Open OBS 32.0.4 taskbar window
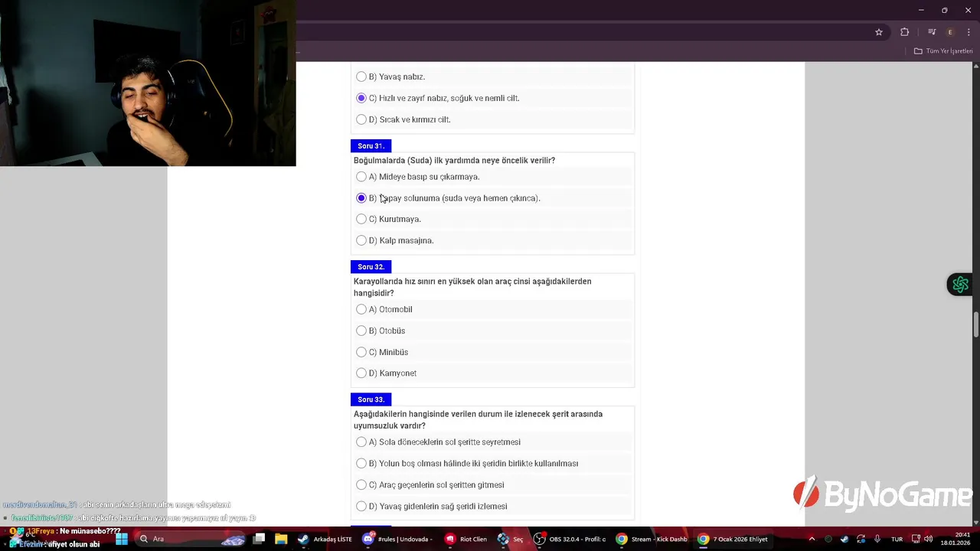Viewport: 980px width, 551px height. tap(570, 539)
